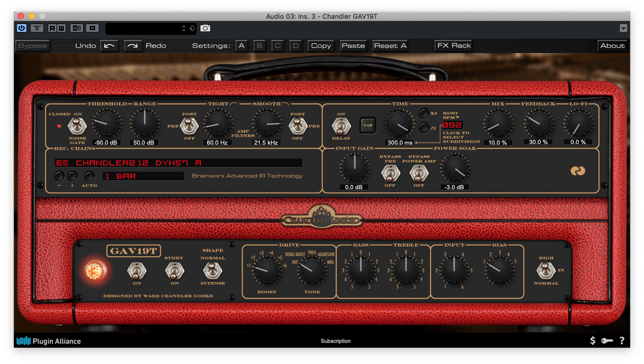644x364 pixels.
Task: Toggle the Shape Normal/Intense switch
Action: [212, 271]
